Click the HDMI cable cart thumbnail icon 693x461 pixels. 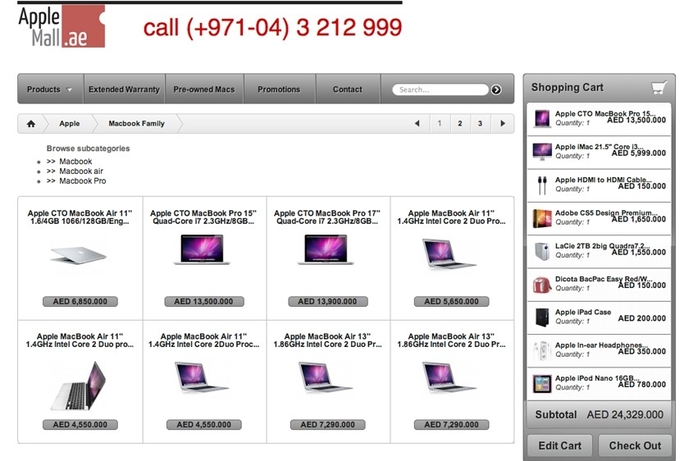tap(542, 185)
